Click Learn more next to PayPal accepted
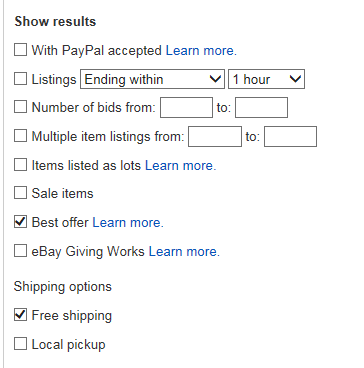Screen dimensions: 364x368 201,50
